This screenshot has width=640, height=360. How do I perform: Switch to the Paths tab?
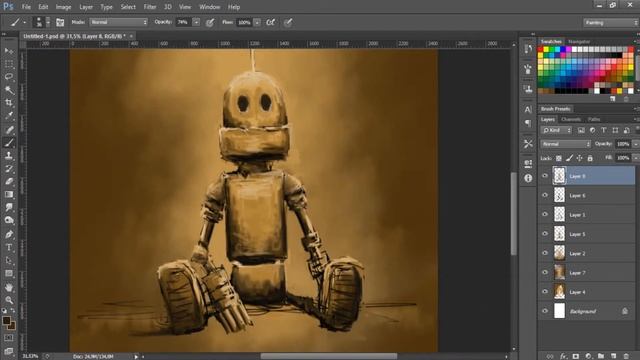coord(594,120)
